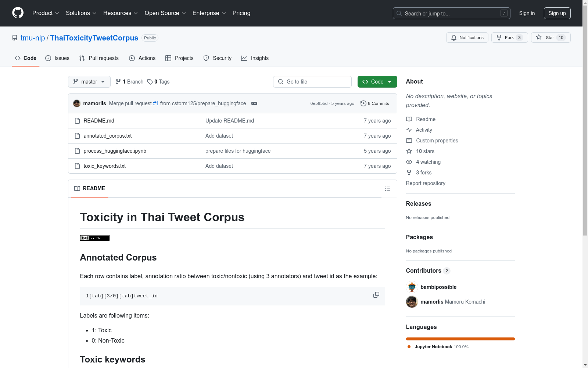View the 4 watching link
The width and height of the screenshot is (588, 368).
click(x=423, y=162)
